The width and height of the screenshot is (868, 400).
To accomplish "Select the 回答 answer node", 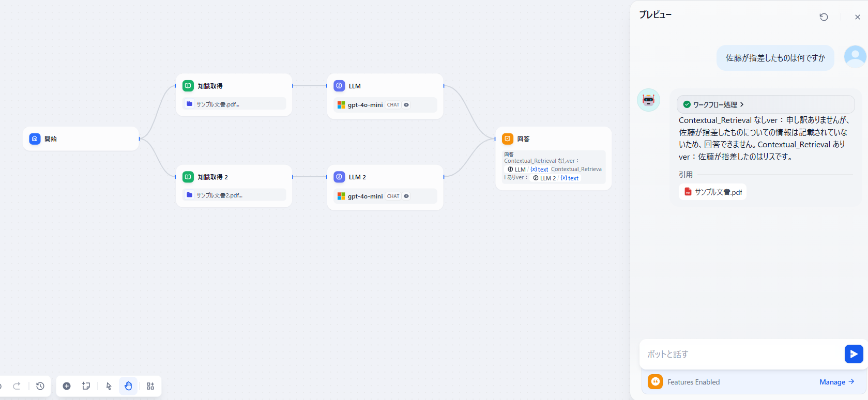I will 553,139.
